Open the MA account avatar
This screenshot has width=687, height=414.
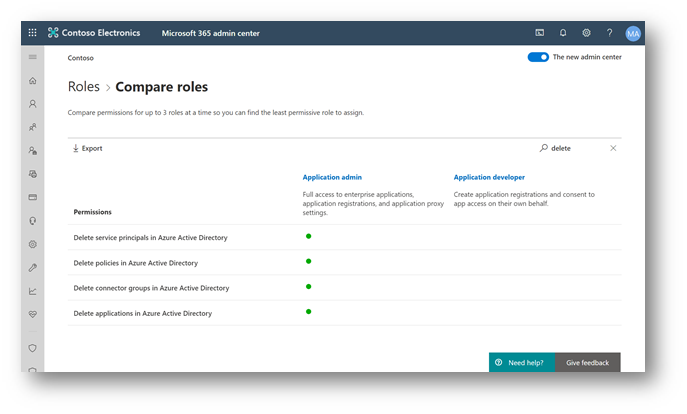coord(633,33)
